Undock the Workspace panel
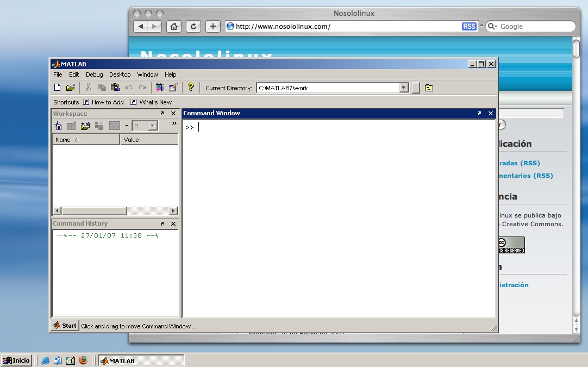Viewport: 588px width, 367px height. pos(162,113)
